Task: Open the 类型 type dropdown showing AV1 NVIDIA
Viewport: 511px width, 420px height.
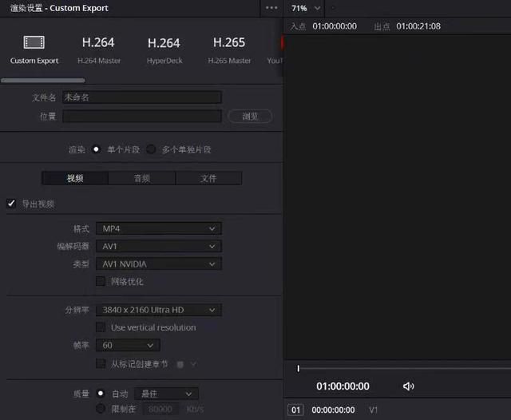Action: (159, 264)
